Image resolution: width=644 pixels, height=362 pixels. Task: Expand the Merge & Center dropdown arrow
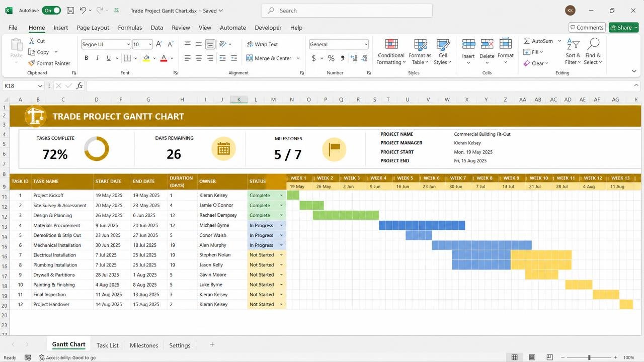tap(298, 58)
